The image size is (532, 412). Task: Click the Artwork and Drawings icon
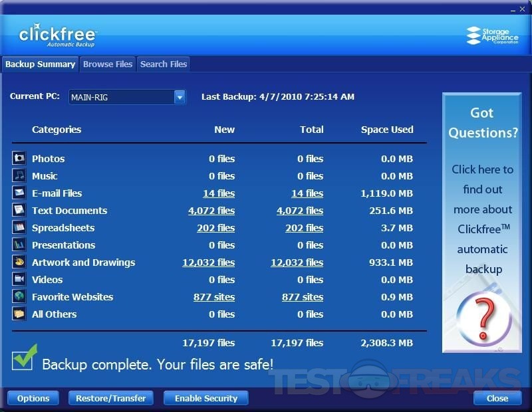19,262
